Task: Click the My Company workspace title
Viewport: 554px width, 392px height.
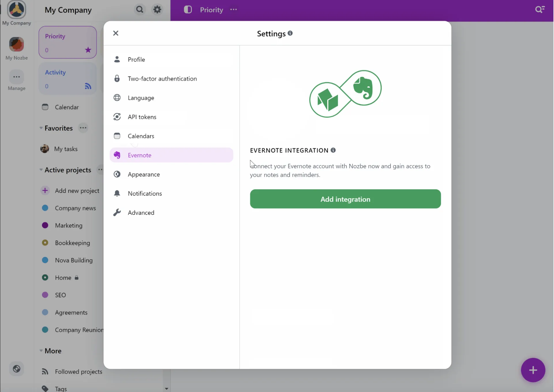Action: click(68, 10)
